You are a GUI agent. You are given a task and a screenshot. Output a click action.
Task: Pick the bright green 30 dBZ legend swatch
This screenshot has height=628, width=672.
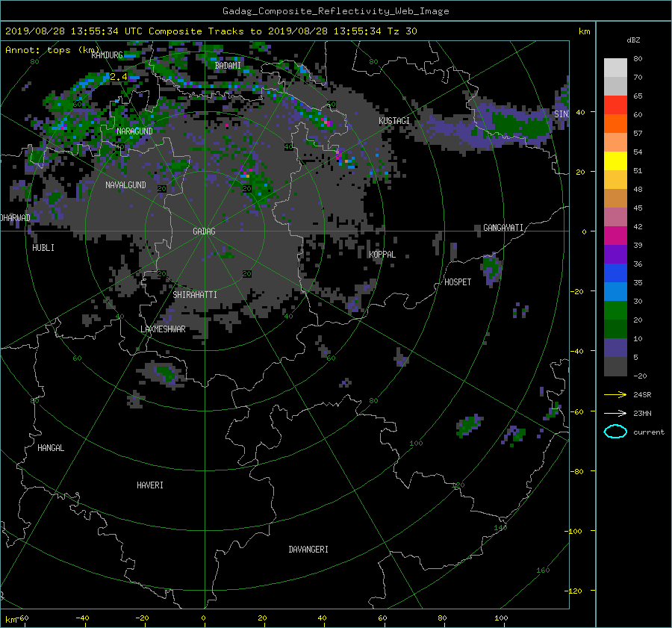pyautogui.click(x=615, y=311)
